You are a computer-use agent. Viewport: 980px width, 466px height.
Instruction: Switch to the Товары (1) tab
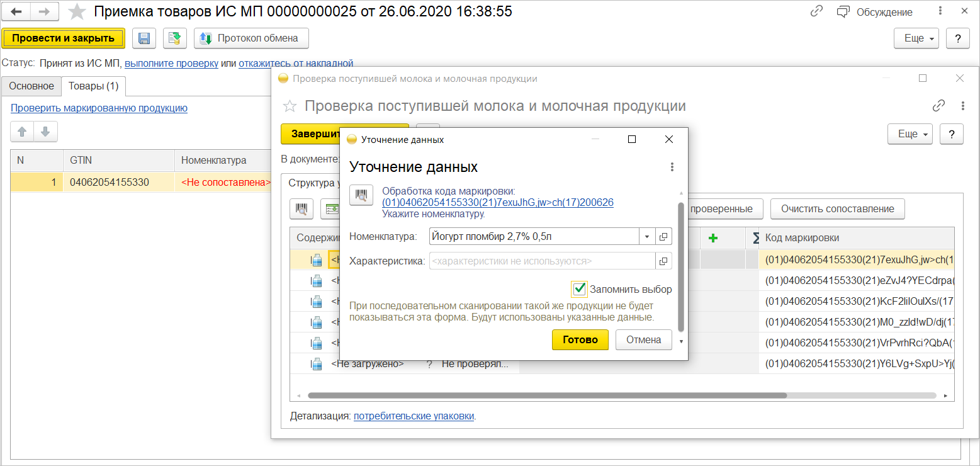pos(94,86)
